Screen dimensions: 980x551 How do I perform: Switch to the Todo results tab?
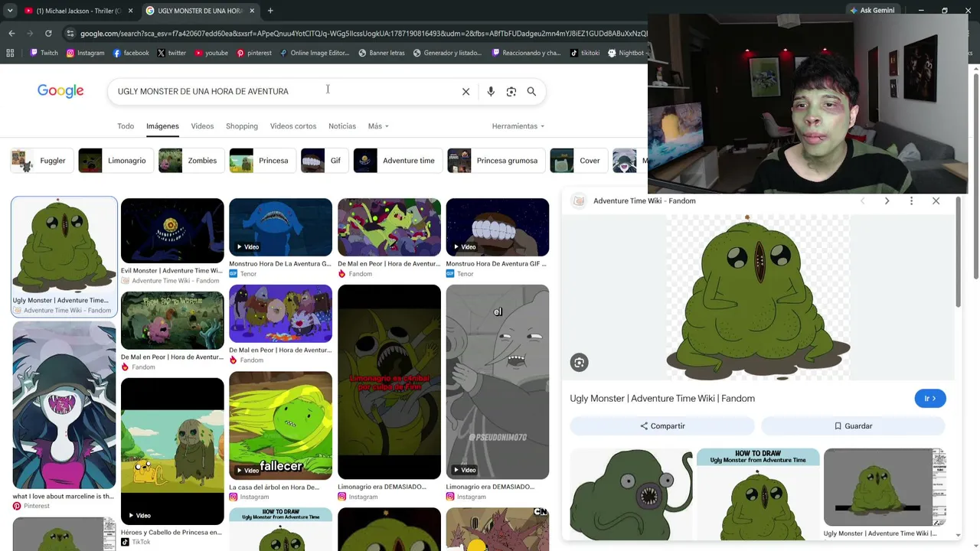click(x=126, y=126)
